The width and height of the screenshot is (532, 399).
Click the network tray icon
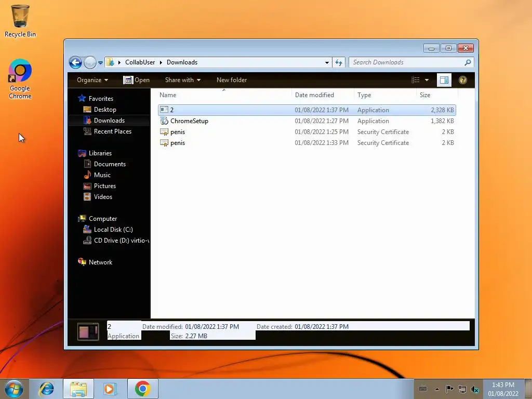tap(462, 389)
